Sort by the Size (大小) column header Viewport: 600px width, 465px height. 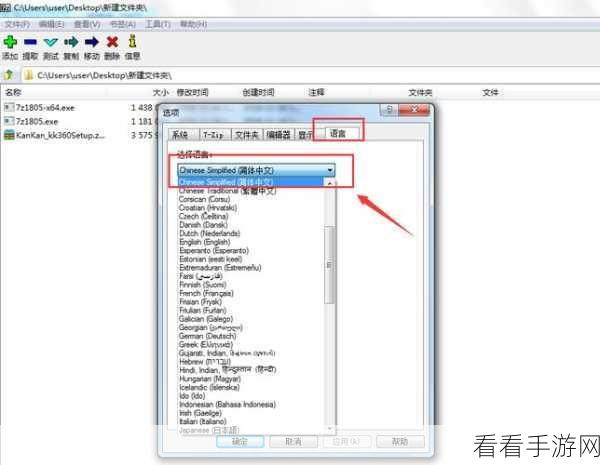160,92
